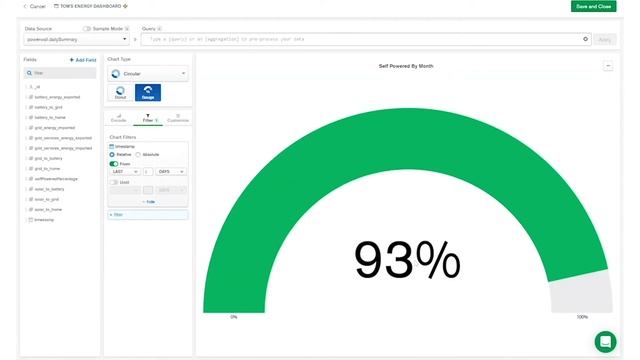Click the number type icon of battery_energy_exported
Viewport: 640px width, 360px height.
coord(31,97)
